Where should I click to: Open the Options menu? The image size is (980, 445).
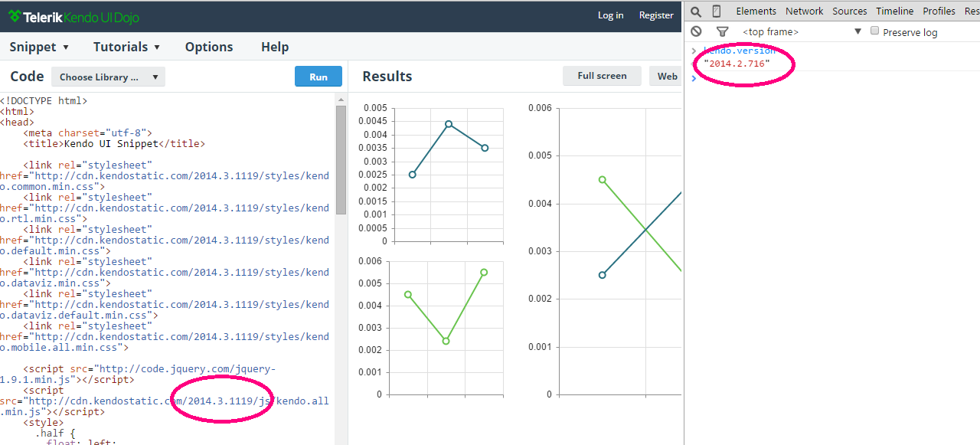209,47
